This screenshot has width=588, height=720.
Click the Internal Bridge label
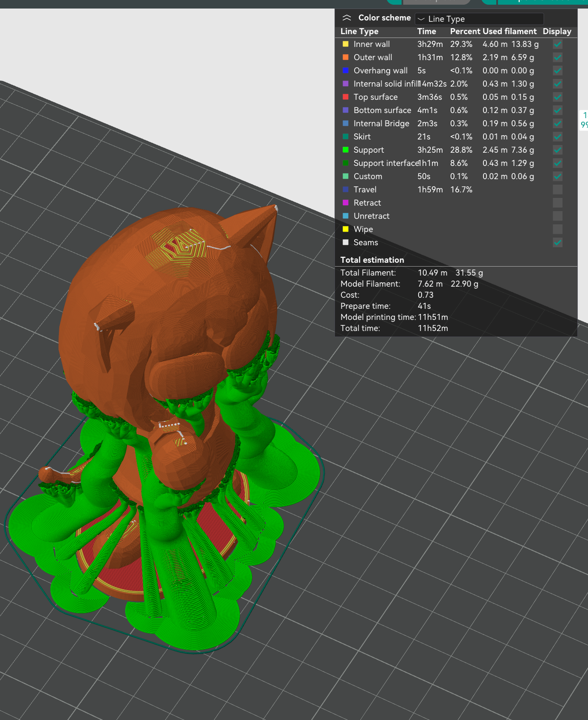[381, 123]
